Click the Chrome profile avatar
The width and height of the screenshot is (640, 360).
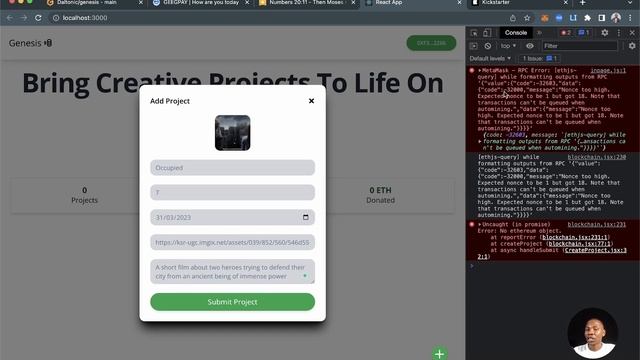616,18
